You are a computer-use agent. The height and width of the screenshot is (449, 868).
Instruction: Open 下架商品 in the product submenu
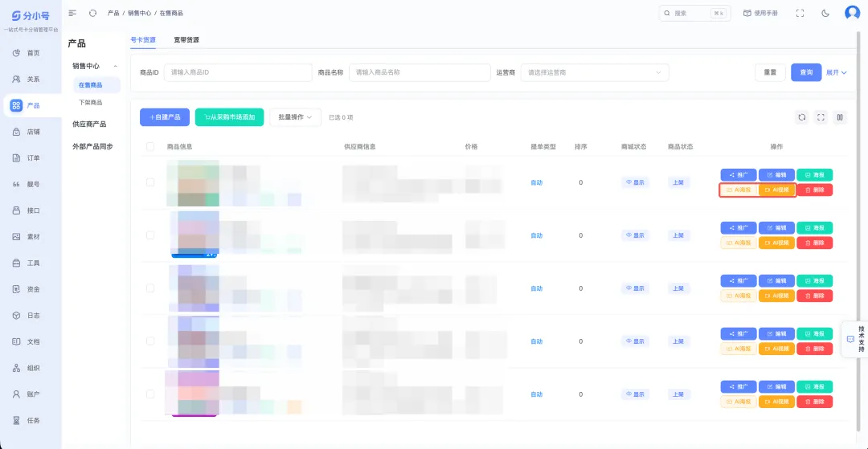90,103
